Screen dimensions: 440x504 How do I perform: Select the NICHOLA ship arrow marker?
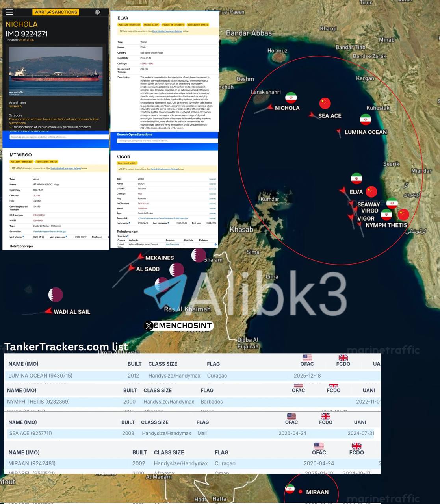point(270,107)
